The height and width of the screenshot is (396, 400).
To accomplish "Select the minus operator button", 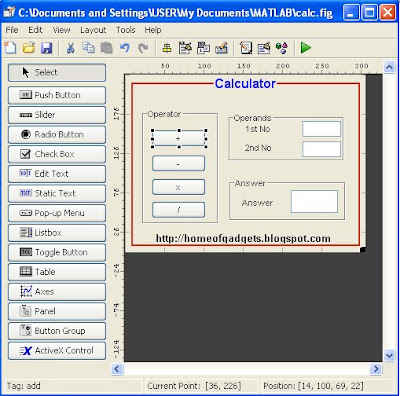I will (179, 164).
